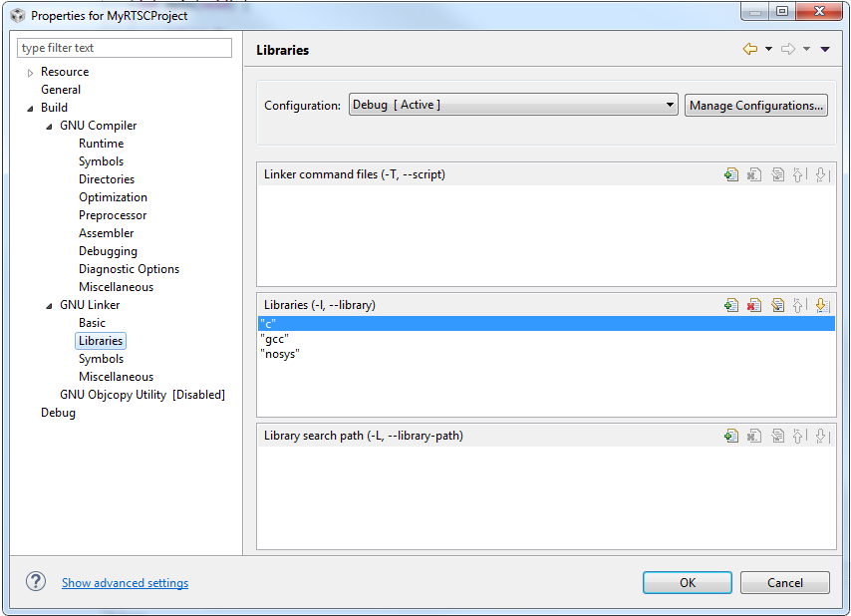851x616 pixels.
Task: Edit the selected library entry
Action: pyautogui.click(x=777, y=305)
